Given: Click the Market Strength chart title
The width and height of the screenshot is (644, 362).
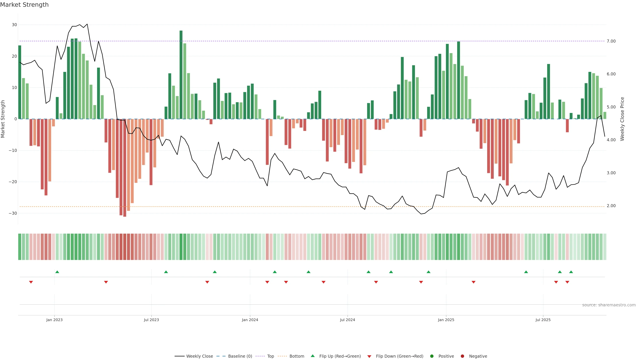Looking at the screenshot, I should coord(24,5).
